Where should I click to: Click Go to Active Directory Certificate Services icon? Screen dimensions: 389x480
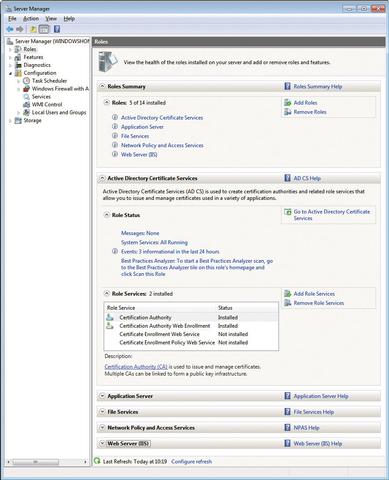(x=287, y=212)
